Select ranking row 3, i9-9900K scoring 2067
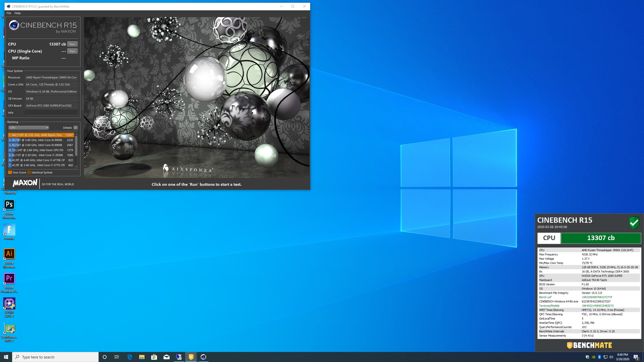This screenshot has width=644, height=362. pyautogui.click(x=41, y=145)
